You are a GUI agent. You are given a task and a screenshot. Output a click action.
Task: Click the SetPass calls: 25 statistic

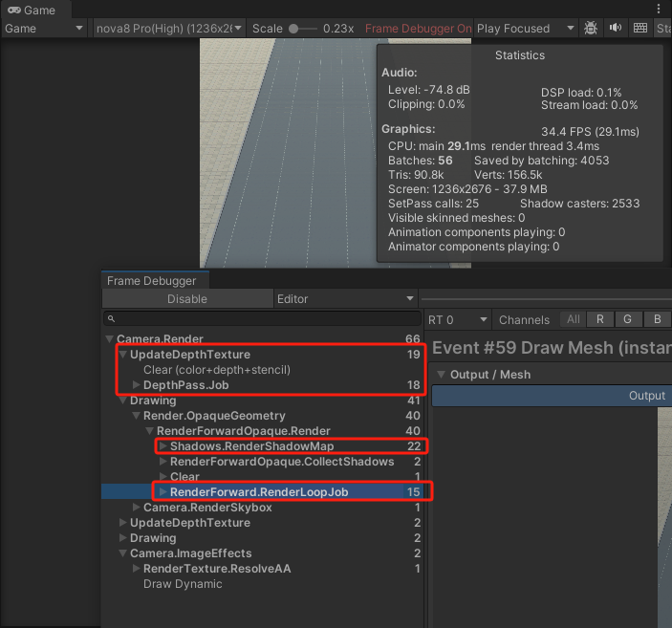[433, 204]
